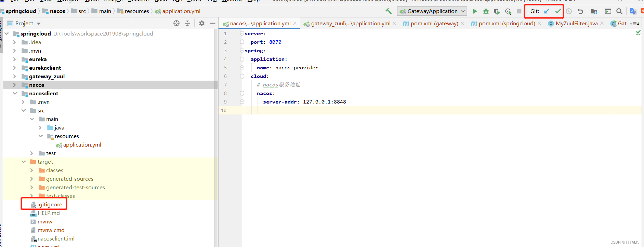Select the eurekaclient module
The image size is (644, 247).
(x=45, y=68)
